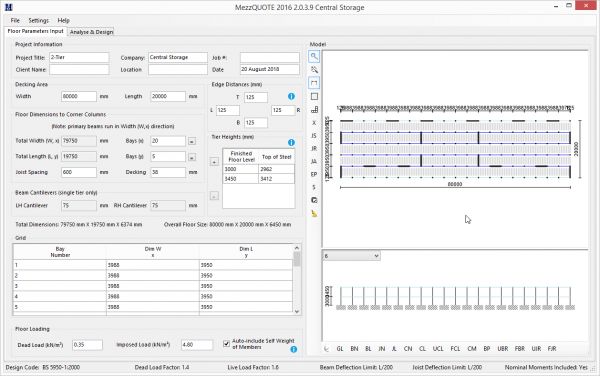
Task: Toggle the FCL label display
Action: pyautogui.click(x=455, y=349)
